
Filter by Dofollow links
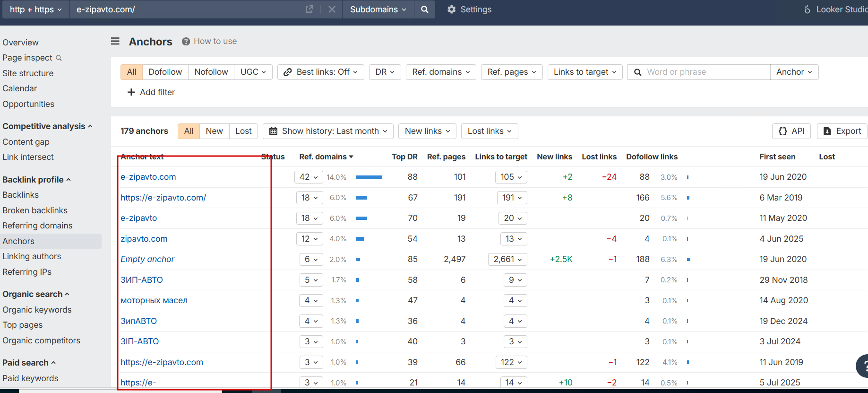pos(165,72)
